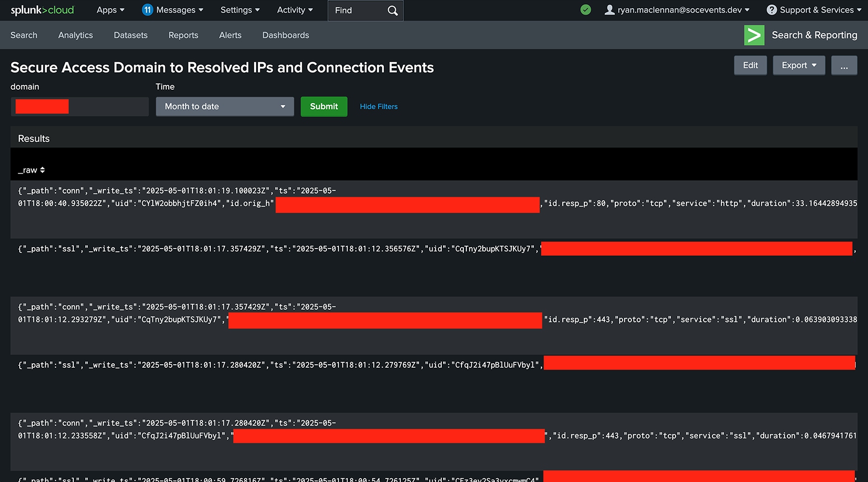Viewport: 868px width, 482px height.
Task: Open the Activity menu
Action: point(295,10)
